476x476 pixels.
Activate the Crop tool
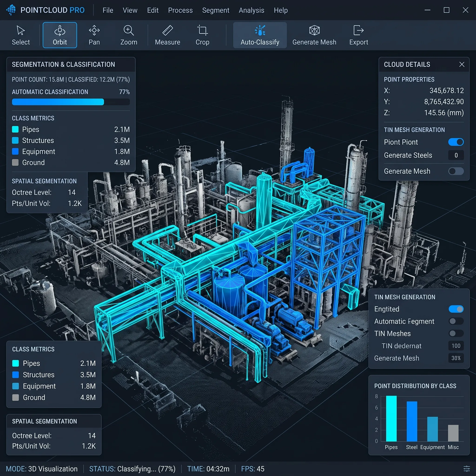[202, 35]
